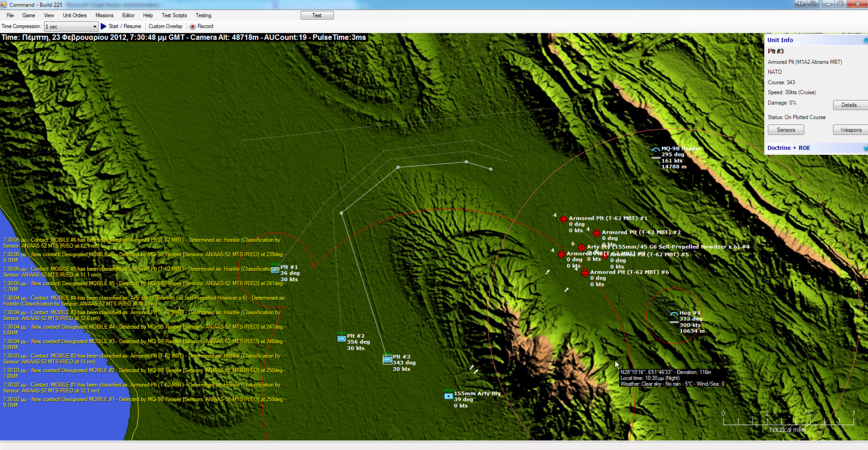Select the friendly Plt #1 unit icon

pyautogui.click(x=275, y=269)
